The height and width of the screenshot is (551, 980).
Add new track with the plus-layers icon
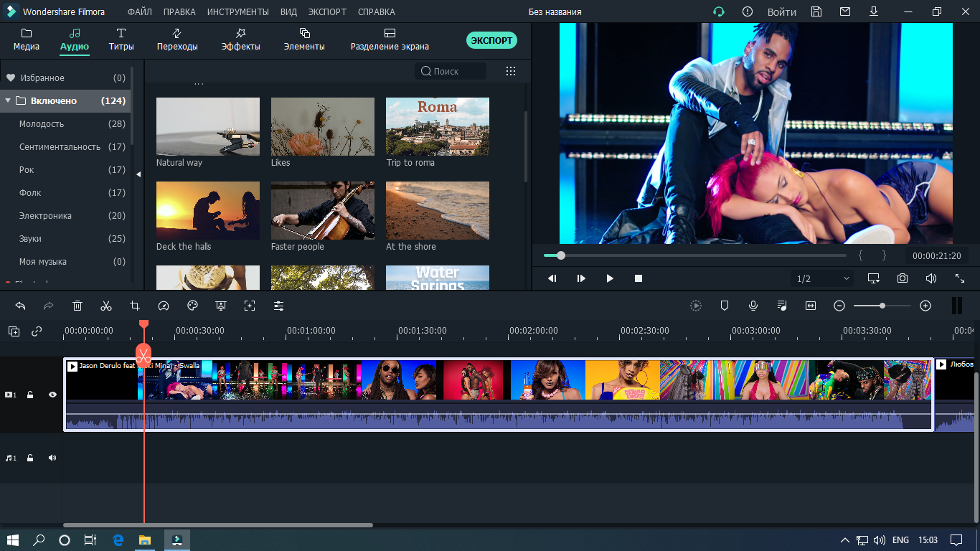coord(14,331)
